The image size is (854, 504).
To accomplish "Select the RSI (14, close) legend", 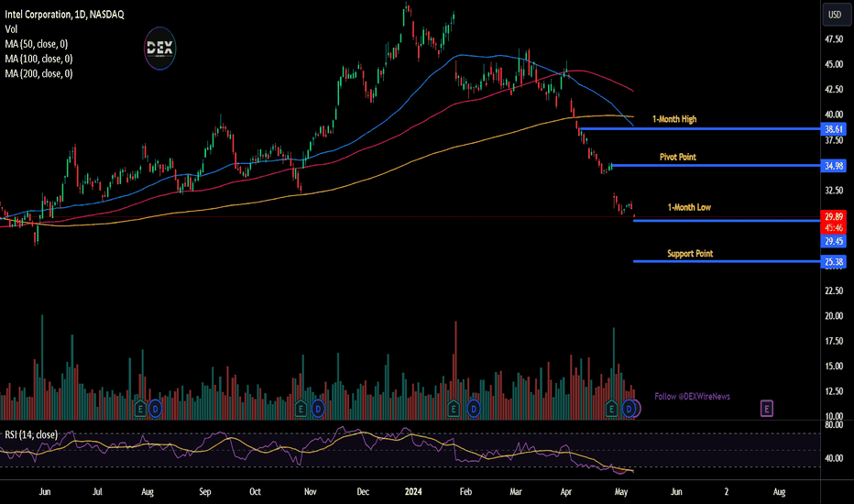I will [31, 434].
